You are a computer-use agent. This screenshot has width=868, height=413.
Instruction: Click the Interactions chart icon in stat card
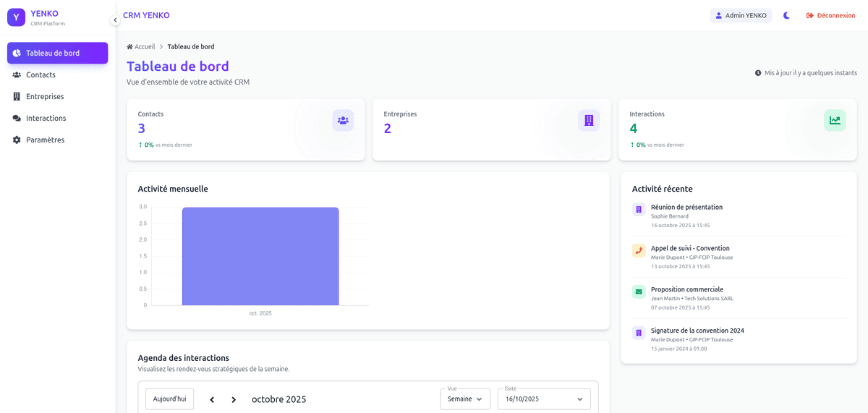[x=835, y=120]
